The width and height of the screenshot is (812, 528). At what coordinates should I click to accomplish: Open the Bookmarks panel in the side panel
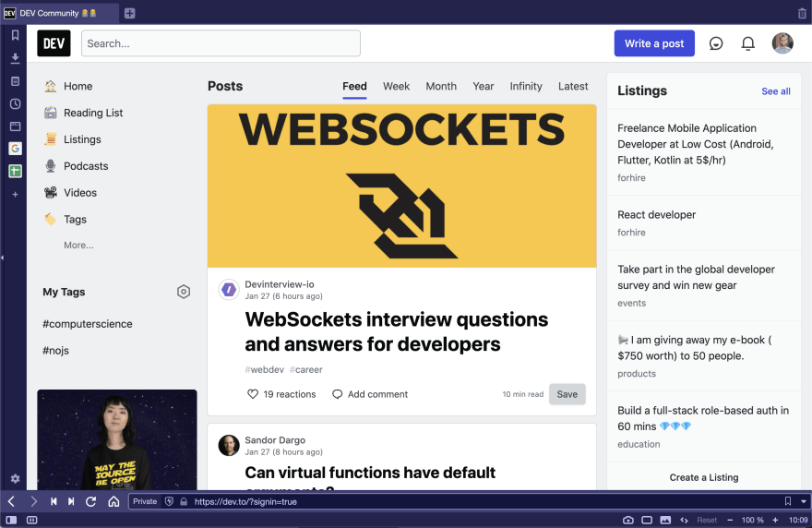15,35
